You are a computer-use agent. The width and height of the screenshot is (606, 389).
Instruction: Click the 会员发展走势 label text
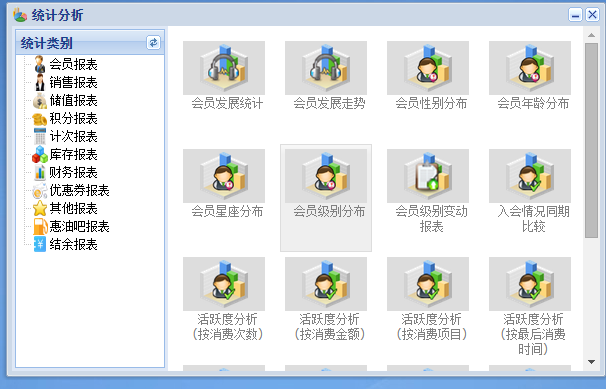pyautogui.click(x=329, y=104)
